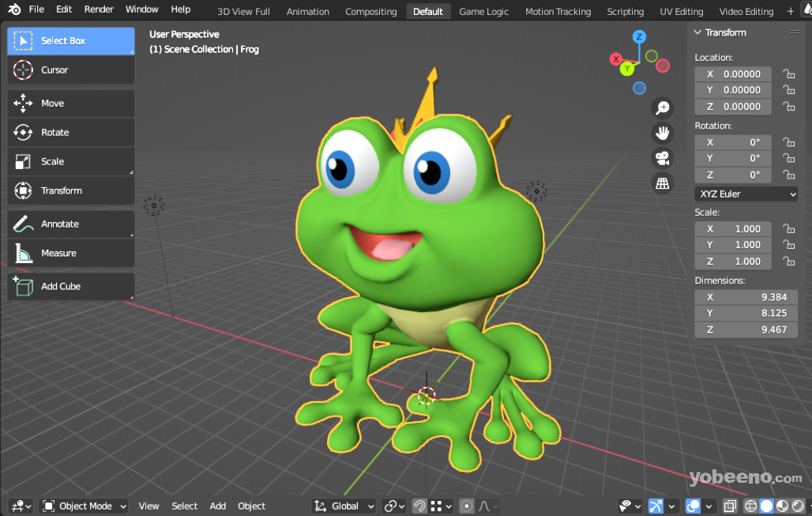Switch to the Animation workspace tab

pyautogui.click(x=307, y=11)
